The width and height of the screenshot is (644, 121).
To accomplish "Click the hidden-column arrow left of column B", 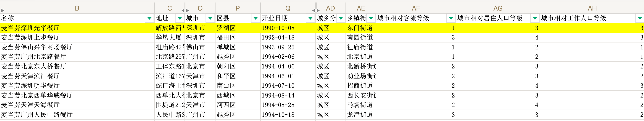I will [x=2, y=11].
